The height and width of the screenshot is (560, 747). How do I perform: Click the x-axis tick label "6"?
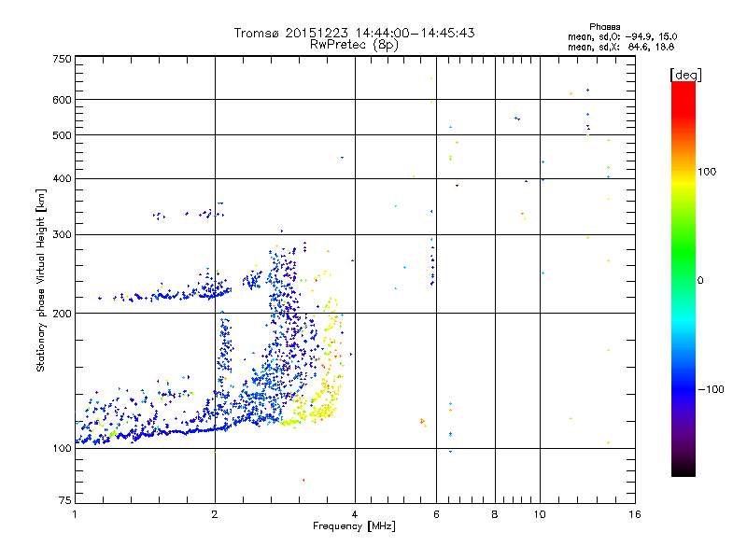[x=436, y=514]
